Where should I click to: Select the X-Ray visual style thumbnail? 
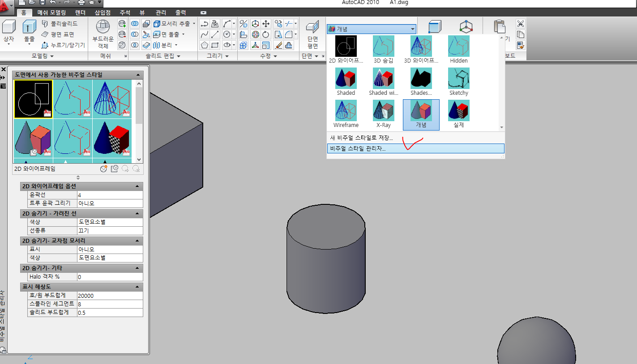coord(384,114)
